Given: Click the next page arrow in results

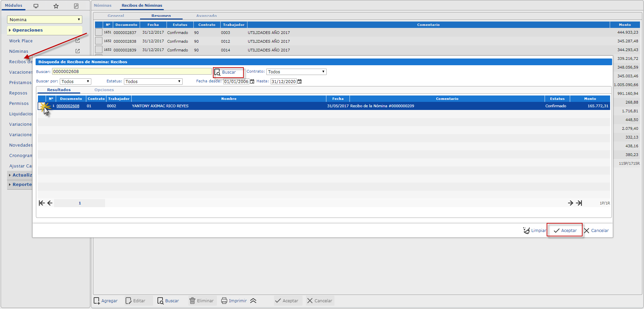Looking at the screenshot, I should (570, 203).
